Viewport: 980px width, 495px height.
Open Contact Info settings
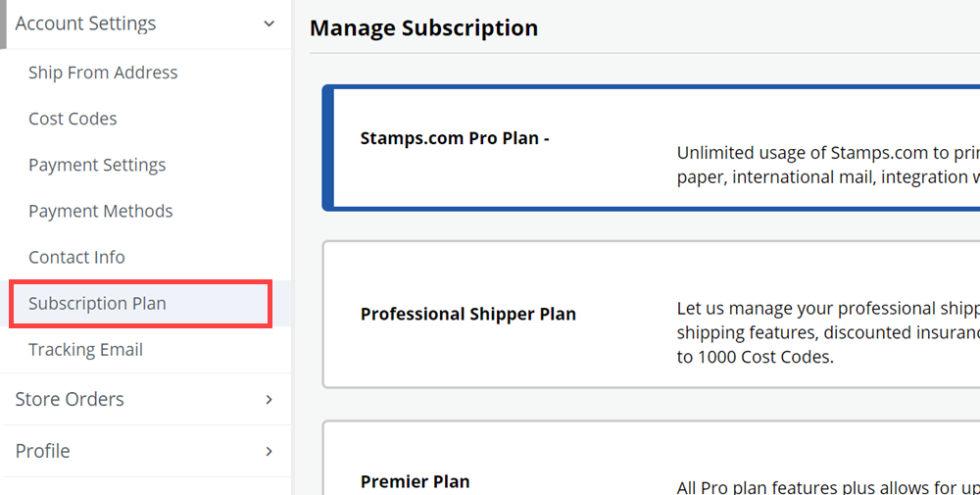point(76,257)
